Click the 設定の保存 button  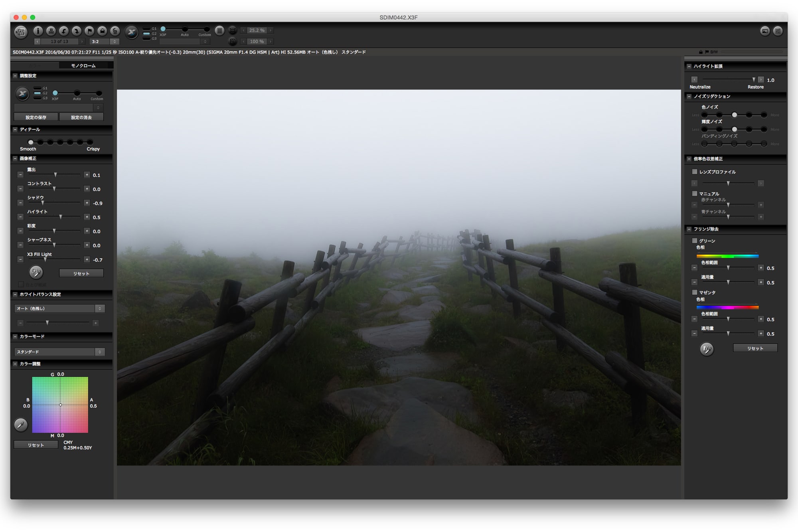coord(36,117)
